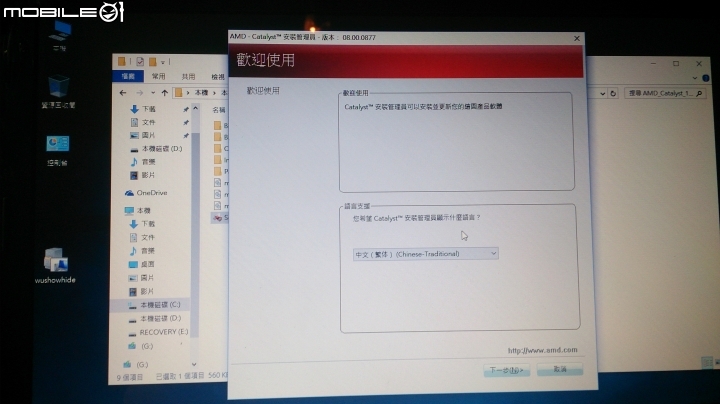The width and height of the screenshot is (720, 404).
Task: Select pinned 文件 at top of Explorer sidebar
Action: (x=143, y=123)
